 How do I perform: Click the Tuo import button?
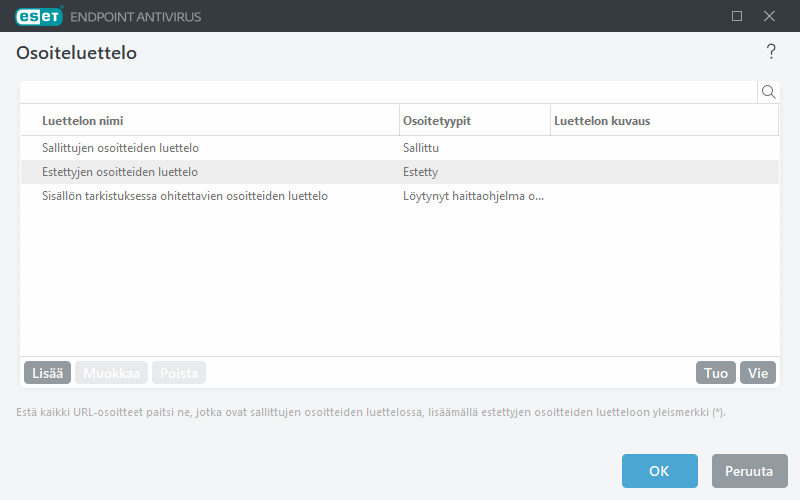715,373
